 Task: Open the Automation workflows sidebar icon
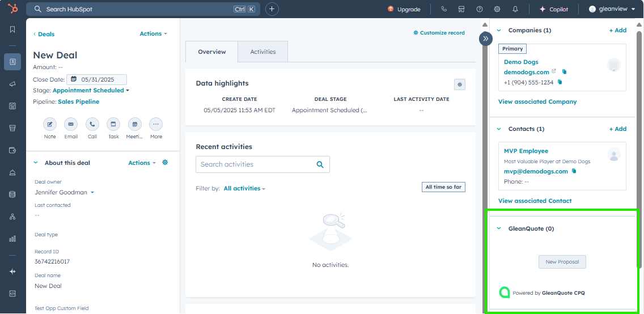coord(12,217)
